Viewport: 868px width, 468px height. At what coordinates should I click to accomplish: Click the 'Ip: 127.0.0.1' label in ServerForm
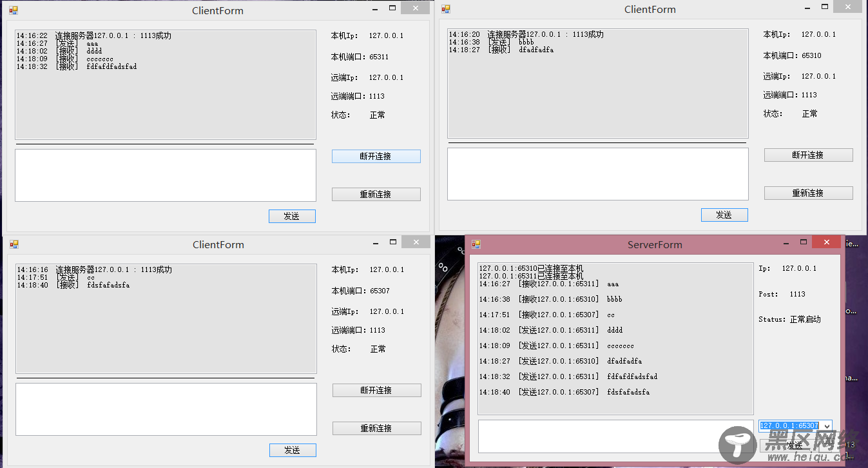tap(787, 268)
